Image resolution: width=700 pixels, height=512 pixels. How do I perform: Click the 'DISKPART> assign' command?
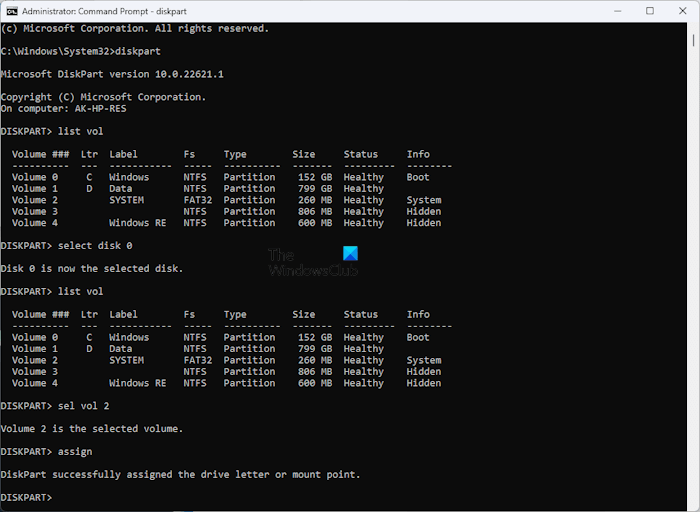[x=46, y=452]
